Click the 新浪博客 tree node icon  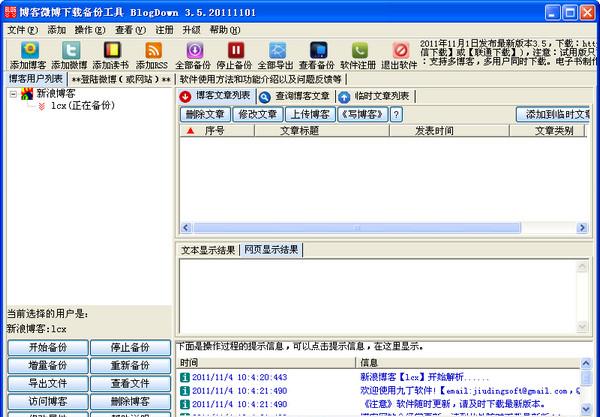point(27,93)
